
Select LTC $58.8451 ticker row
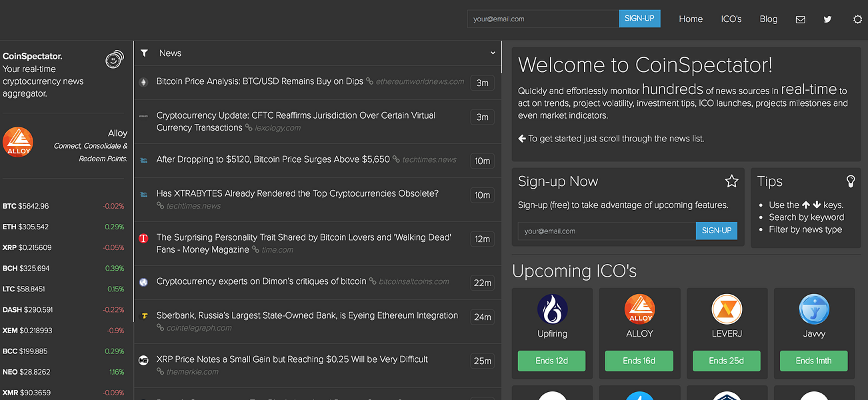63,289
